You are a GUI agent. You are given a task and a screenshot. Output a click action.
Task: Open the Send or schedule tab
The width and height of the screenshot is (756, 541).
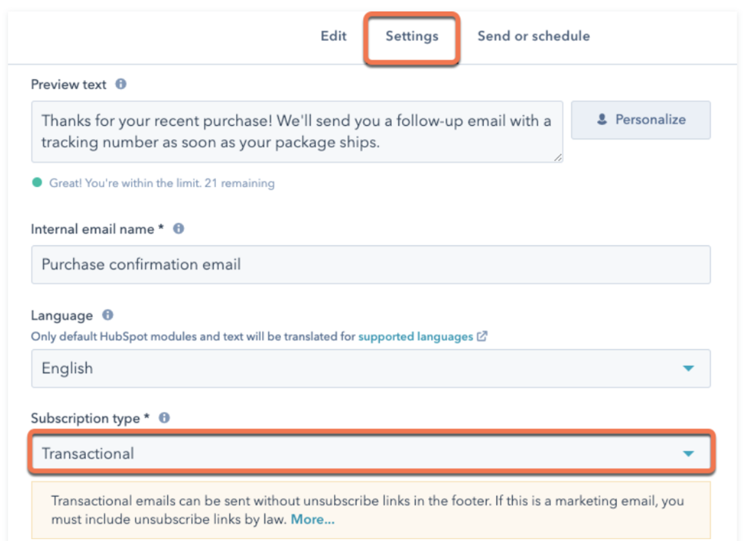click(533, 36)
